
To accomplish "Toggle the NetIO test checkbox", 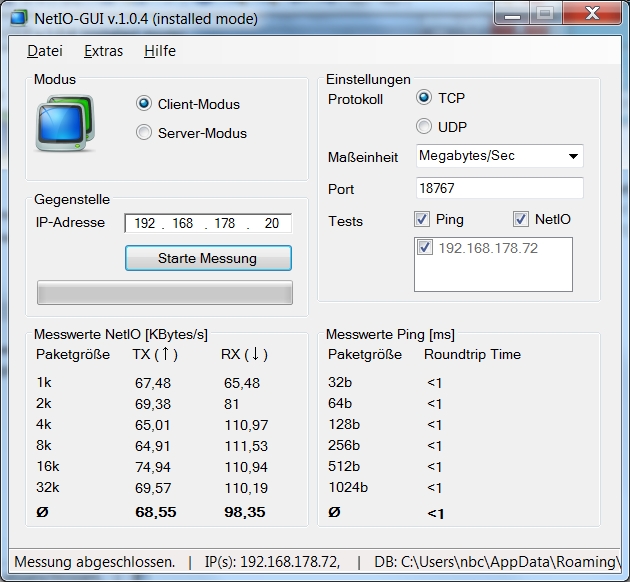I will (521, 219).
